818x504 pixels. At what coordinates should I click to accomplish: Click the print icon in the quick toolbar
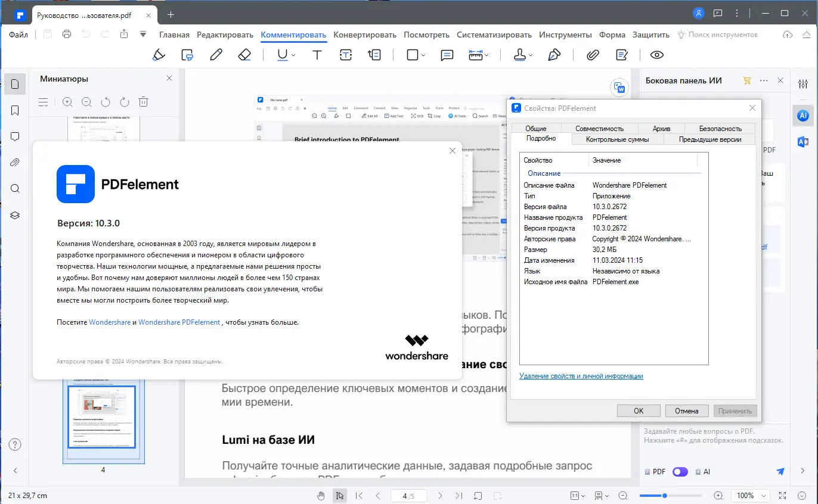67,34
